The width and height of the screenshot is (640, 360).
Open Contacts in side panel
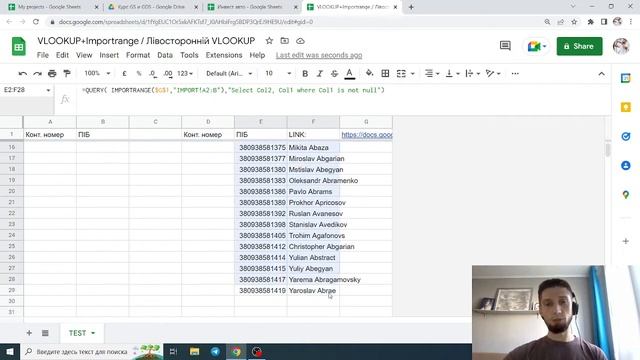(626, 166)
